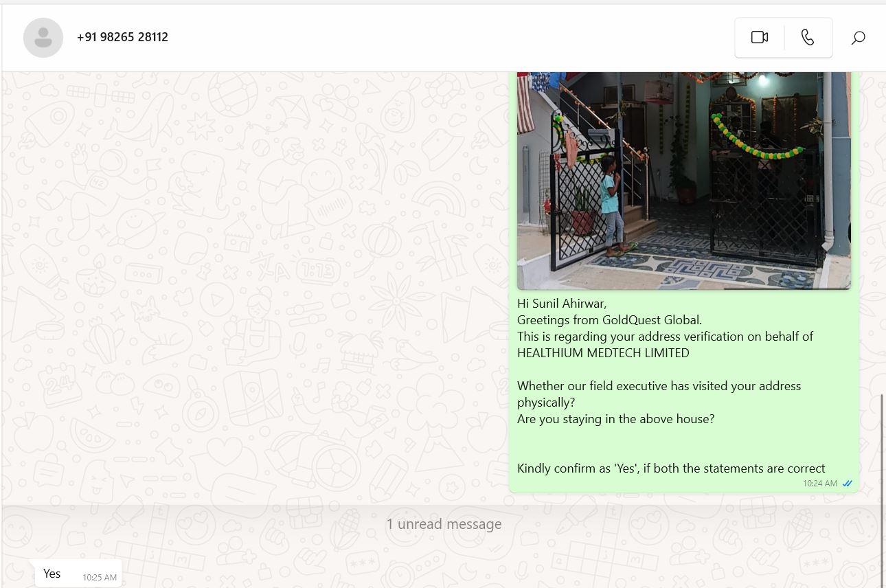Screen dimensions: 886x588
Task: Click 'Greetings from GoldQuest Global.' text
Action: click(609, 320)
